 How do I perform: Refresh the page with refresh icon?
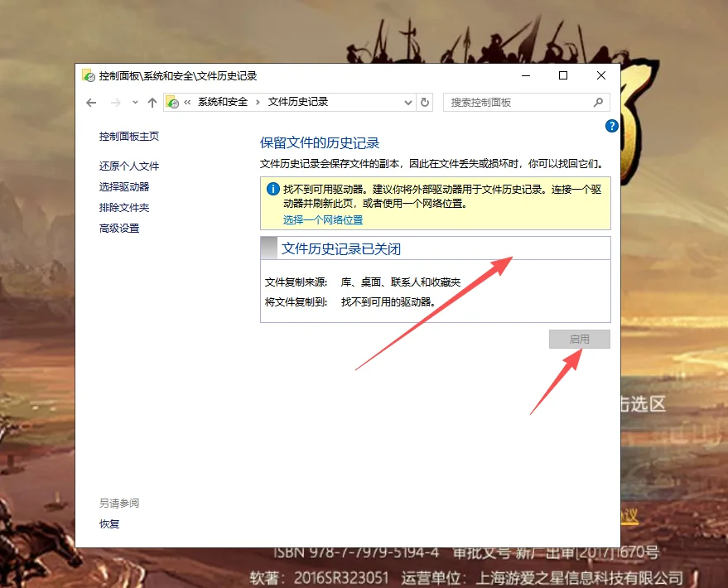point(424,102)
